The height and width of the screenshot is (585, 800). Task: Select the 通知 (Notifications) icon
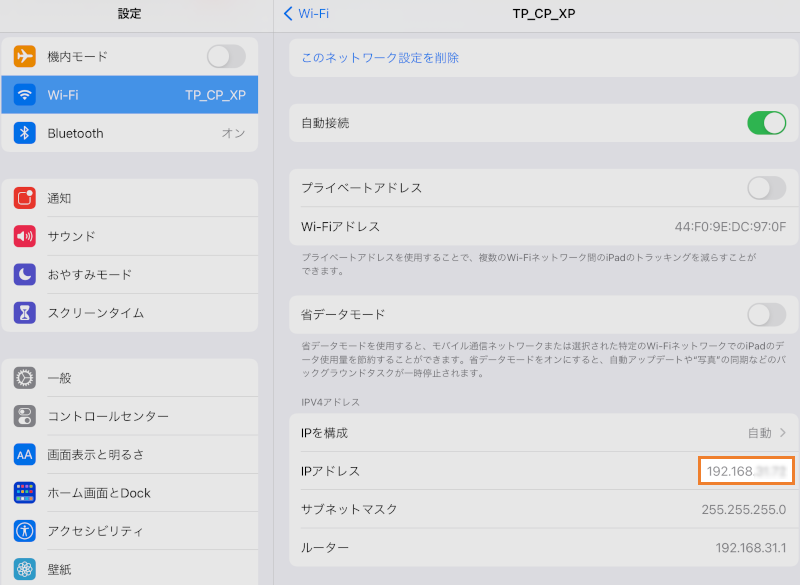point(23,198)
